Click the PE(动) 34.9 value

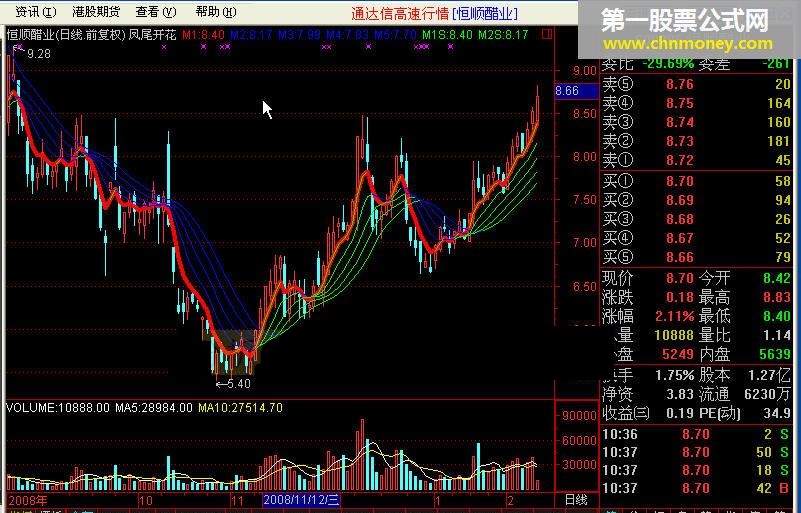[777, 413]
